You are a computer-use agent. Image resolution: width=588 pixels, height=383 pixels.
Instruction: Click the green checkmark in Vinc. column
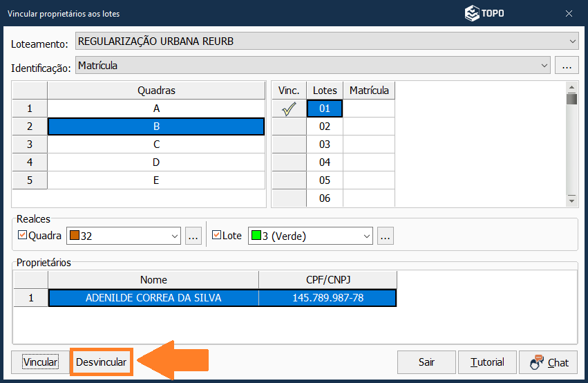pyautogui.click(x=289, y=109)
